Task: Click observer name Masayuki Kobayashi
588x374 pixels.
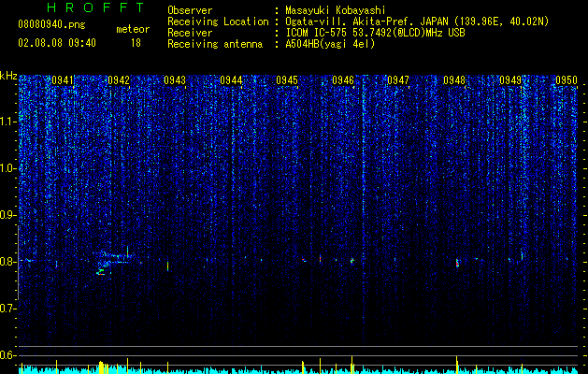Action: point(336,10)
